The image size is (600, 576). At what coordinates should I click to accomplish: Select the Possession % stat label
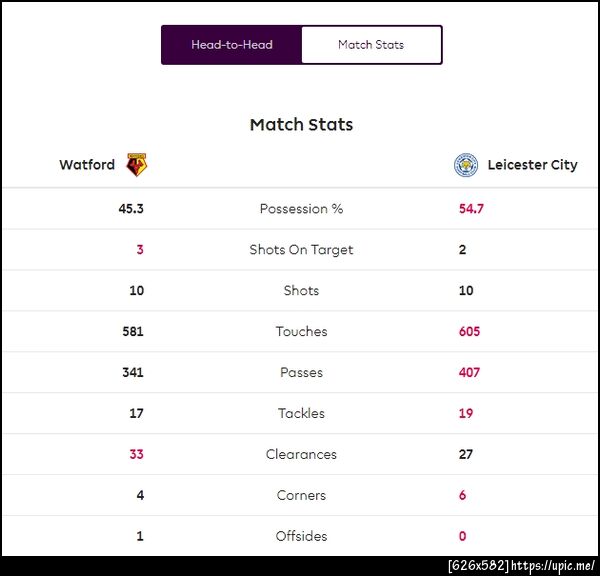point(301,209)
